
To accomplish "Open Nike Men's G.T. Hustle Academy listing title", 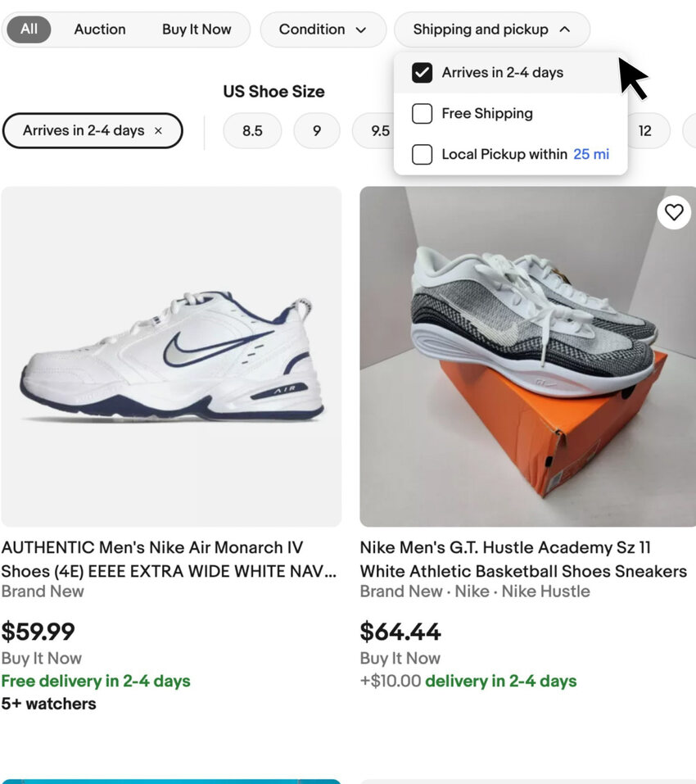I will click(x=523, y=559).
